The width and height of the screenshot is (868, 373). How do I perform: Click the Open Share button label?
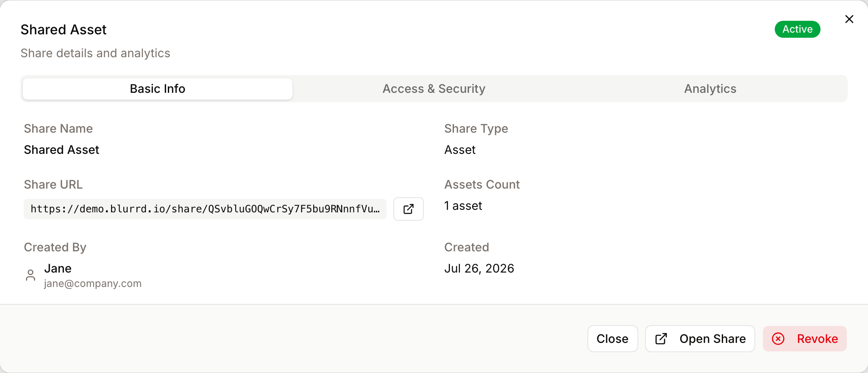[x=712, y=339]
